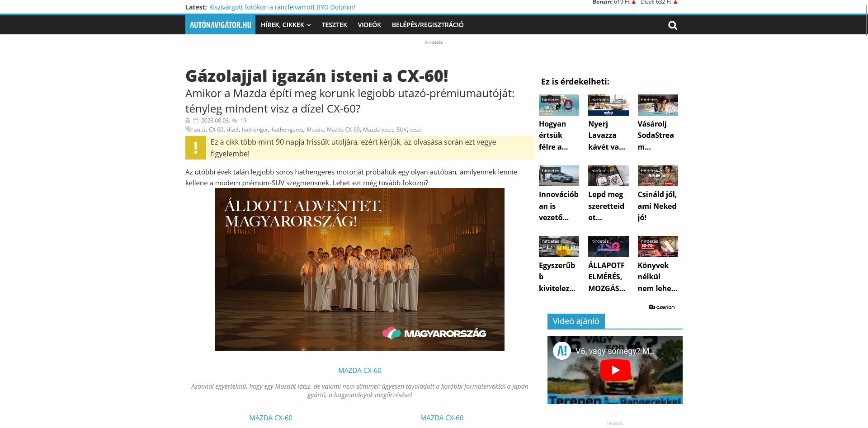
Task: Open the Videók menu item
Action: (x=369, y=25)
